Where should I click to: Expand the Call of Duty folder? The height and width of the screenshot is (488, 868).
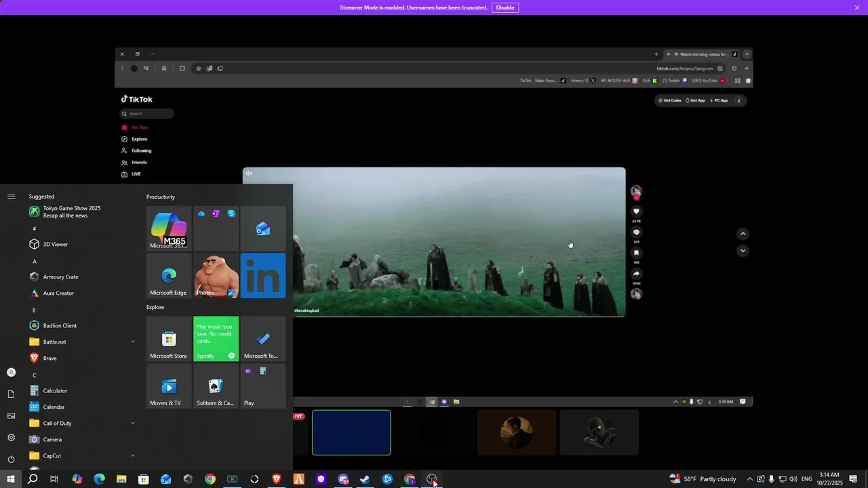tap(81, 423)
